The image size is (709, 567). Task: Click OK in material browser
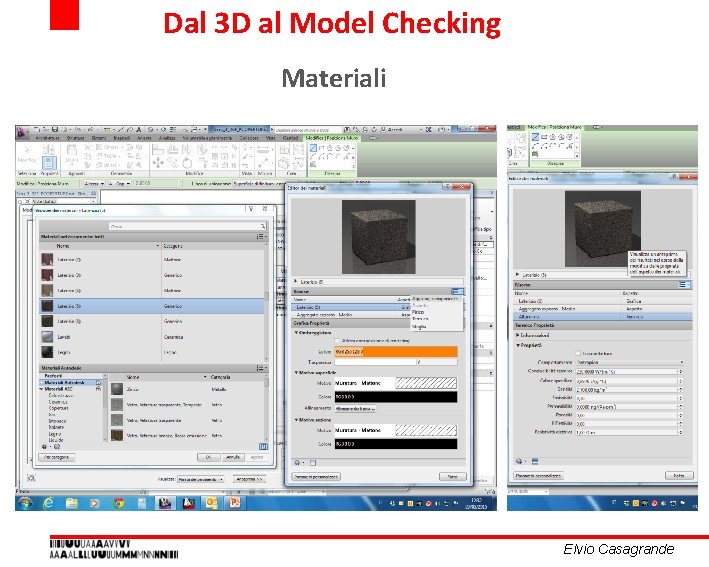pyautogui.click(x=209, y=458)
